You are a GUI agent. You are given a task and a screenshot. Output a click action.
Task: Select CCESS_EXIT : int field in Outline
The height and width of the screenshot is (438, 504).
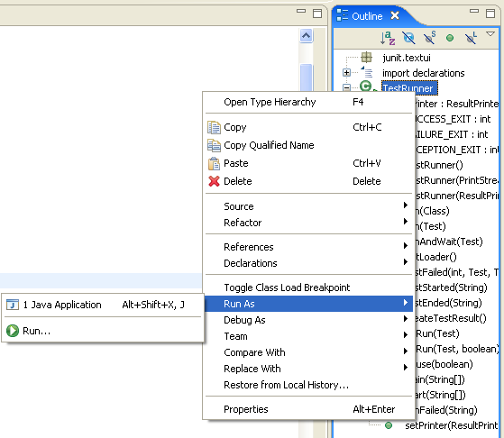(453, 119)
